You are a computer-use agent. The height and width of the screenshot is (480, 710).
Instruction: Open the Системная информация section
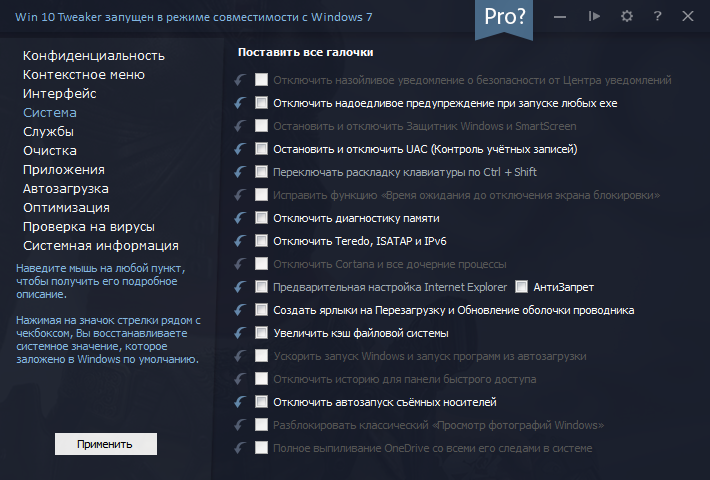point(101,246)
